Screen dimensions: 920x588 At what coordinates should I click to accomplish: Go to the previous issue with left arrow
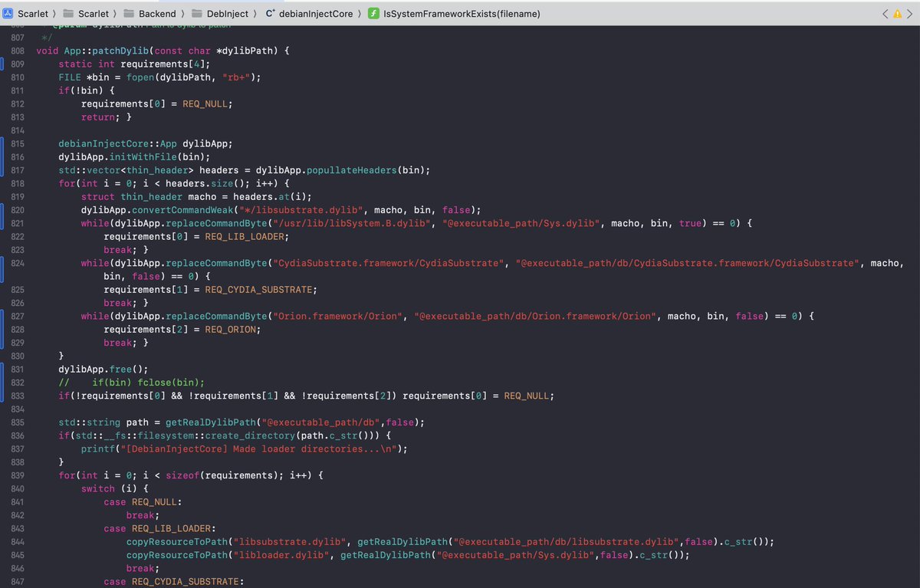tap(886, 14)
